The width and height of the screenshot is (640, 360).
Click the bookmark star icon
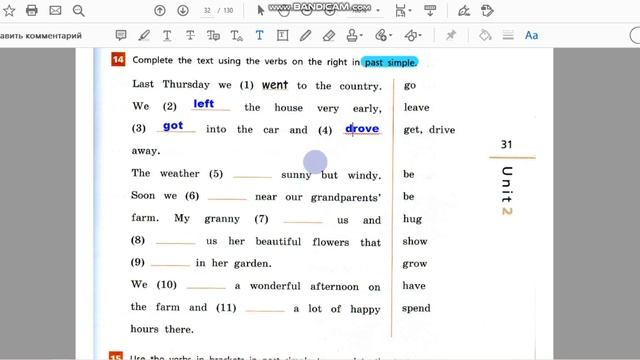click(x=9, y=11)
